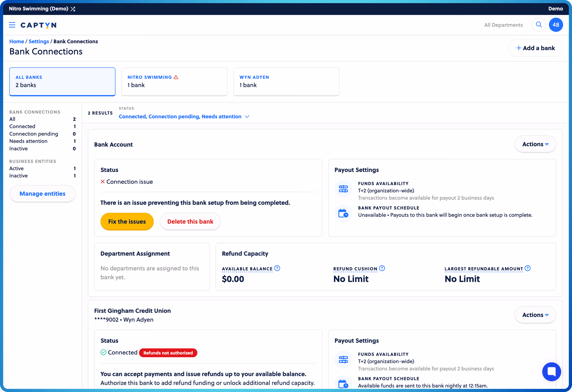
Task: Click the red X Connection issue icon
Action: coord(103,182)
